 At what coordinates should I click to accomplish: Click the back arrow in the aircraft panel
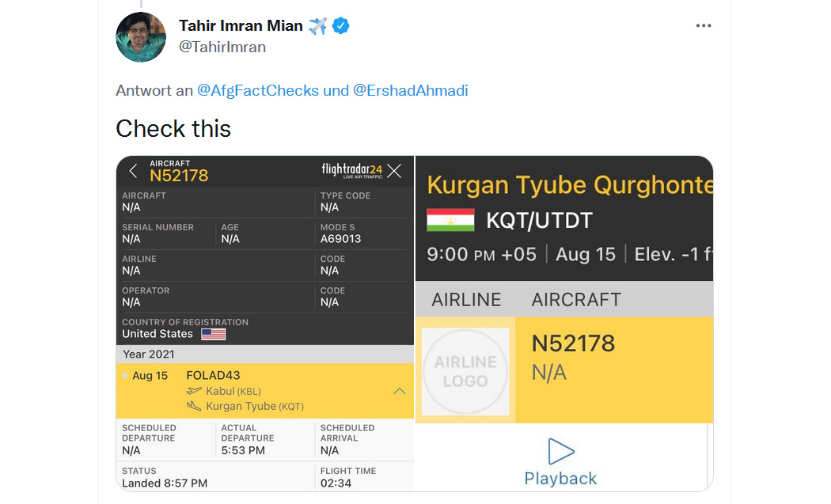(x=133, y=171)
